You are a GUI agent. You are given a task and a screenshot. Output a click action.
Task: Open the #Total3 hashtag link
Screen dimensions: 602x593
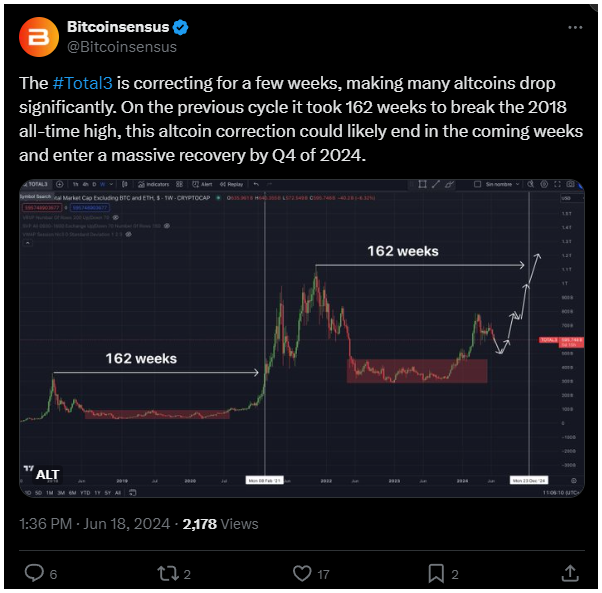click(83, 83)
